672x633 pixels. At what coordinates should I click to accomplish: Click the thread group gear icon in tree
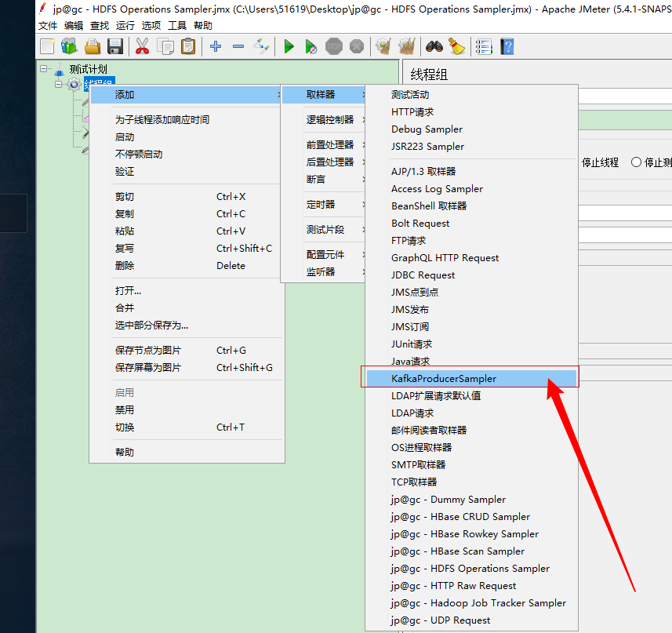74,84
